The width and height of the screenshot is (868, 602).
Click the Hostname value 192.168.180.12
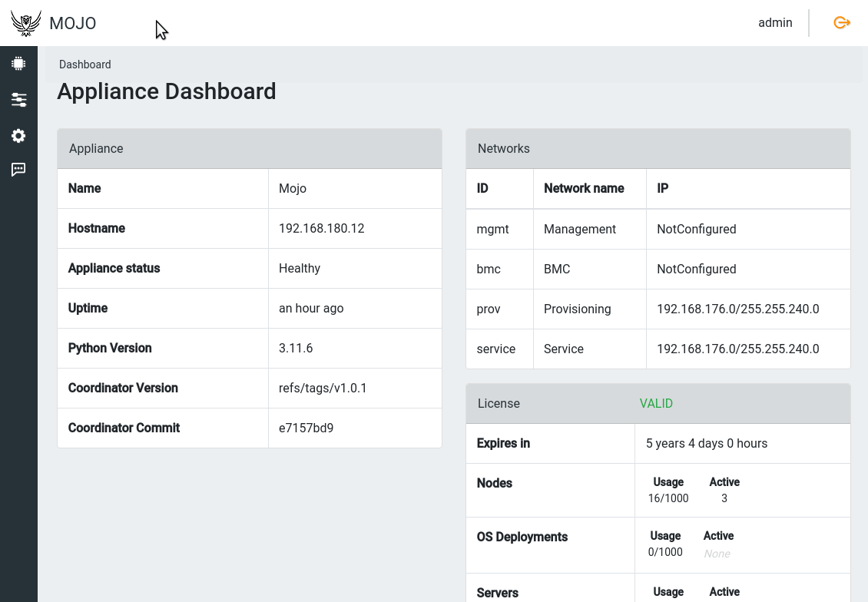pos(321,229)
